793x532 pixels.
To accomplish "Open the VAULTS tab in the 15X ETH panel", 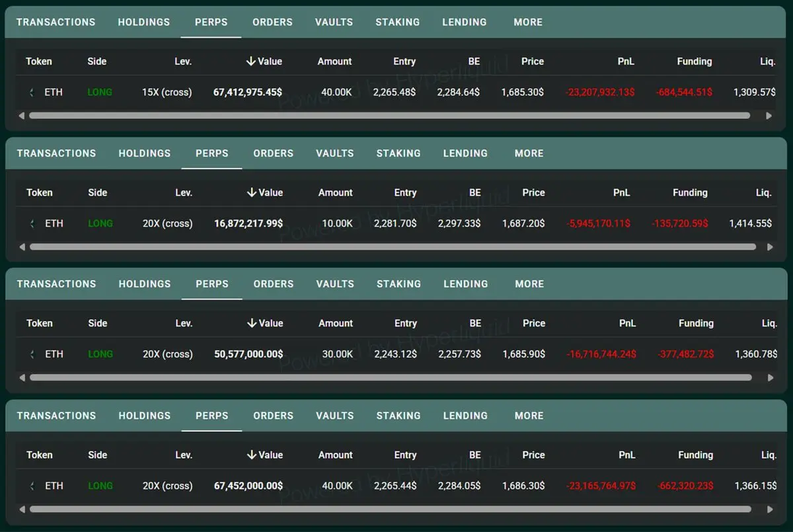I will pos(334,22).
